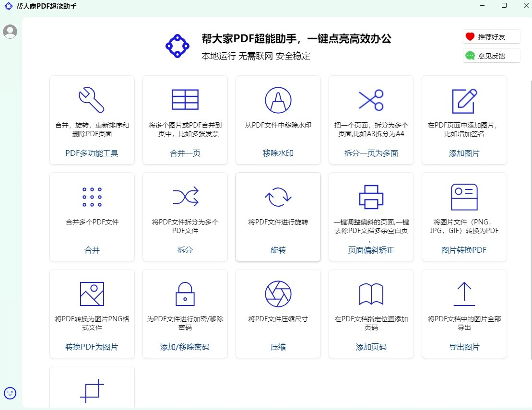Click the shuffle arrows icon for 拆分
Screen dimensions: 532x410
click(x=185, y=196)
